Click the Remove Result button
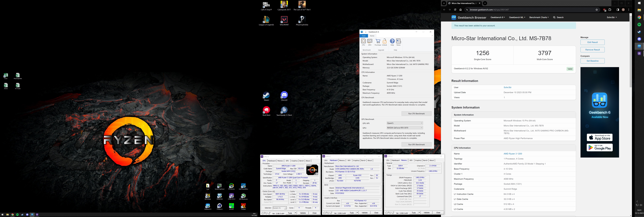Screen dimensions: 644x217 [592, 50]
